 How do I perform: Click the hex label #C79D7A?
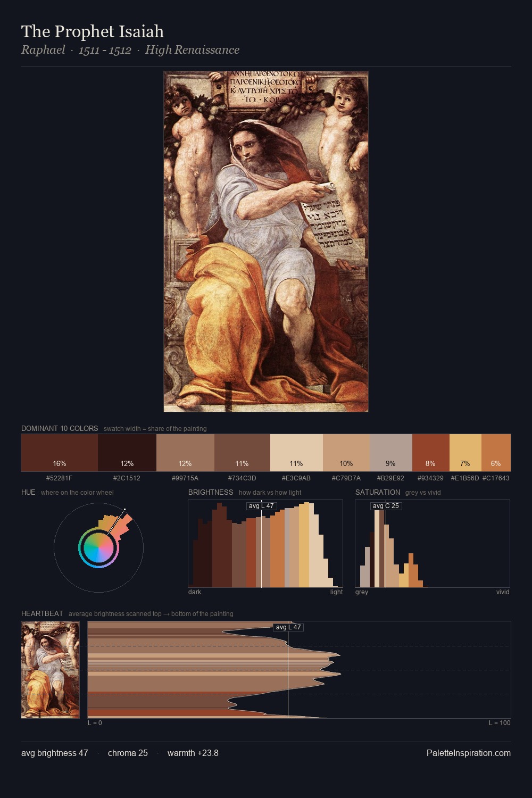346,478
